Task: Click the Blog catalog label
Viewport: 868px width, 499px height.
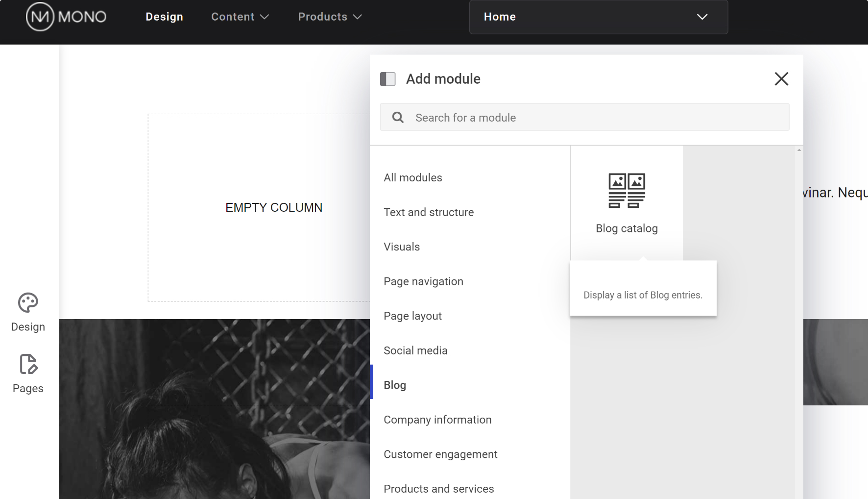Action: [x=627, y=228]
